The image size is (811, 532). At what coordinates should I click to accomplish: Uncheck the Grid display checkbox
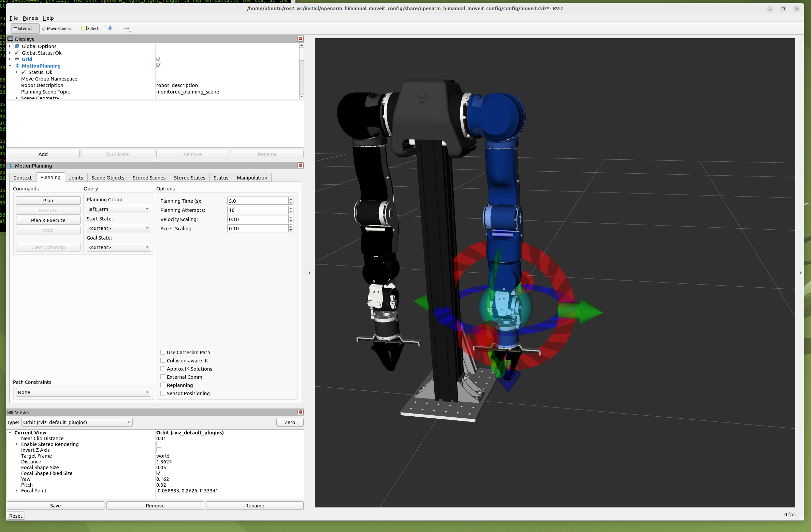[159, 59]
